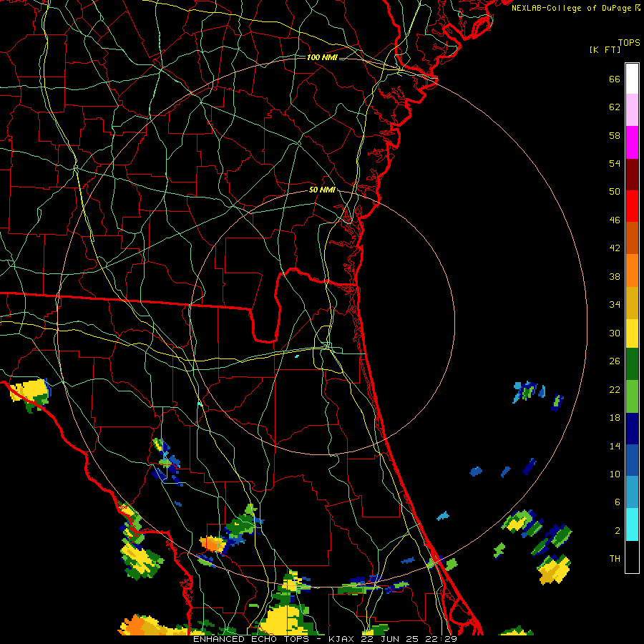Click the '6' legend value
644x644 pixels.
coord(618,502)
